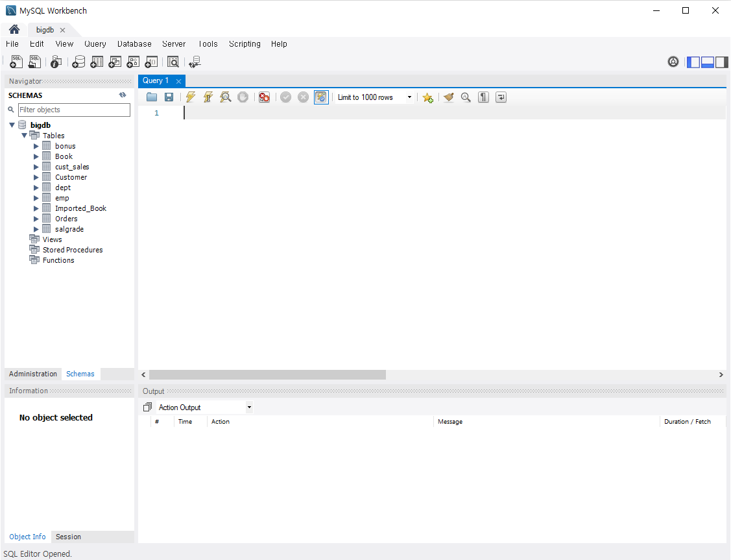Open the Server menu
Screen dimensions: 731x560
pos(174,44)
